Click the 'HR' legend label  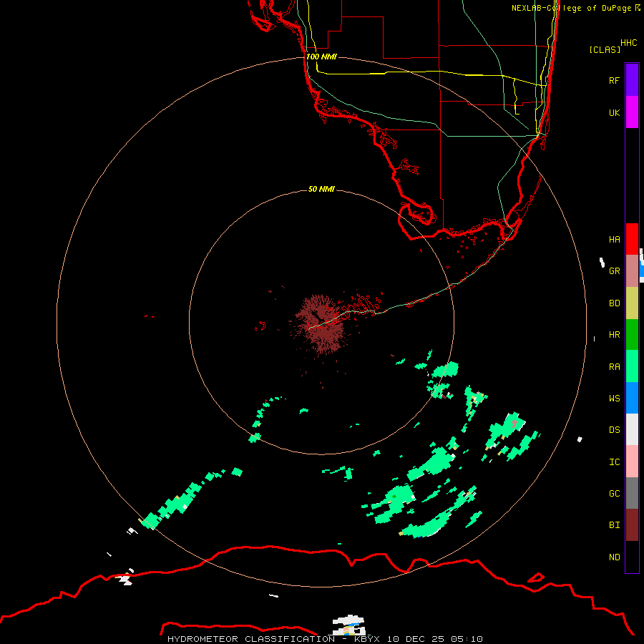614,335
